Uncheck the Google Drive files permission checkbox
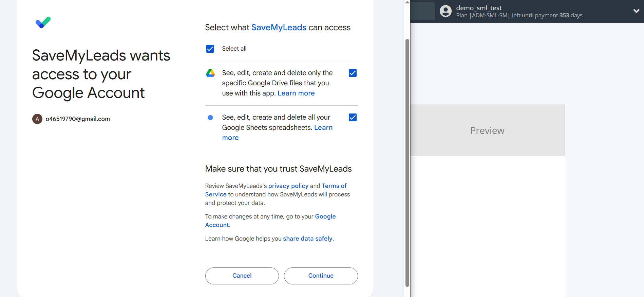The height and width of the screenshot is (297, 644). [353, 73]
